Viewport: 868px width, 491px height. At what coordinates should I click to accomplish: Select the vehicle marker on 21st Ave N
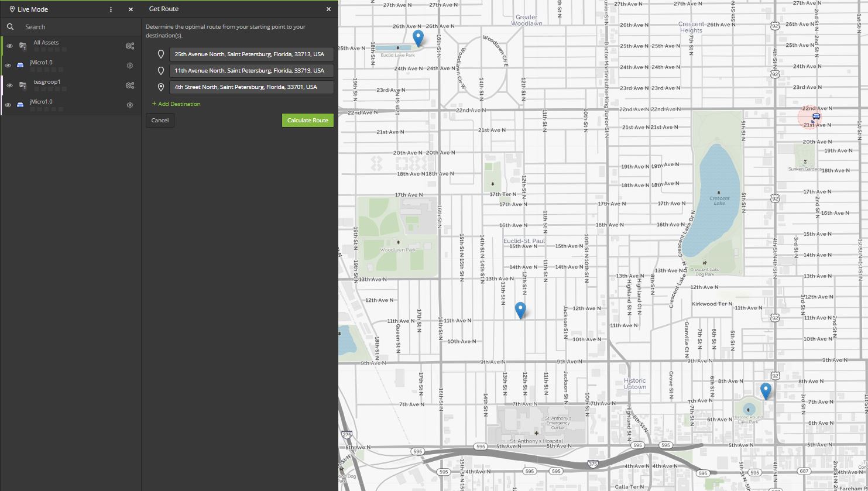816,116
